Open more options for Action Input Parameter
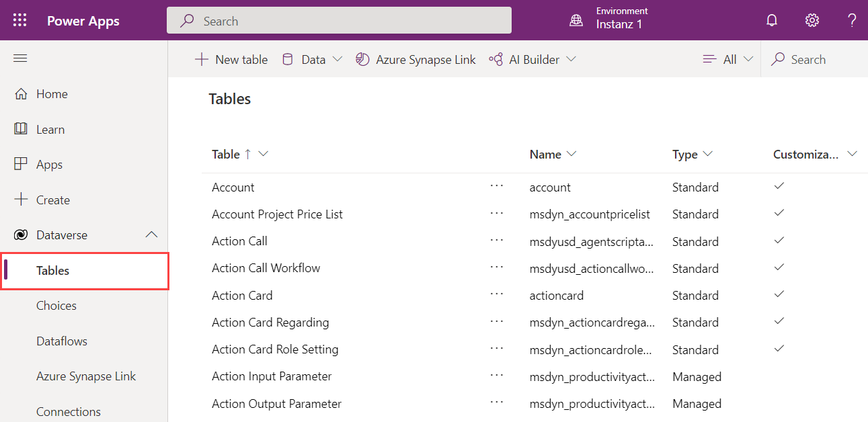Image resolution: width=868 pixels, height=422 pixels. [x=497, y=376]
